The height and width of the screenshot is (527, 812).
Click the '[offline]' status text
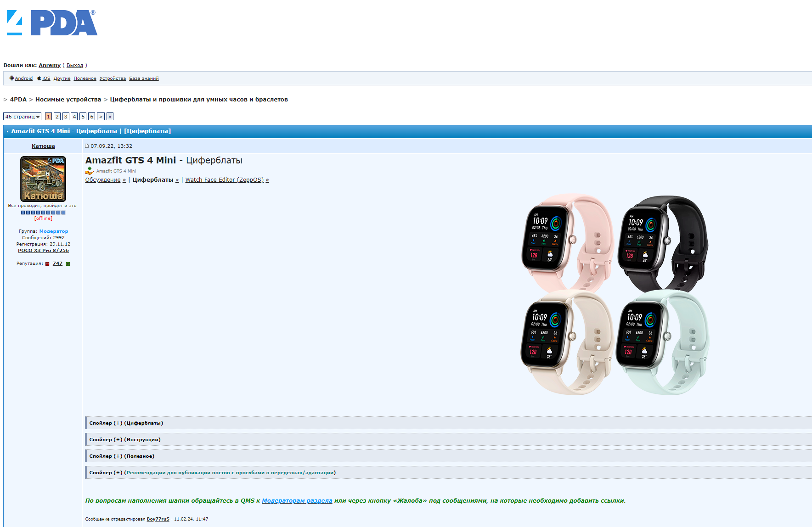[43, 219]
